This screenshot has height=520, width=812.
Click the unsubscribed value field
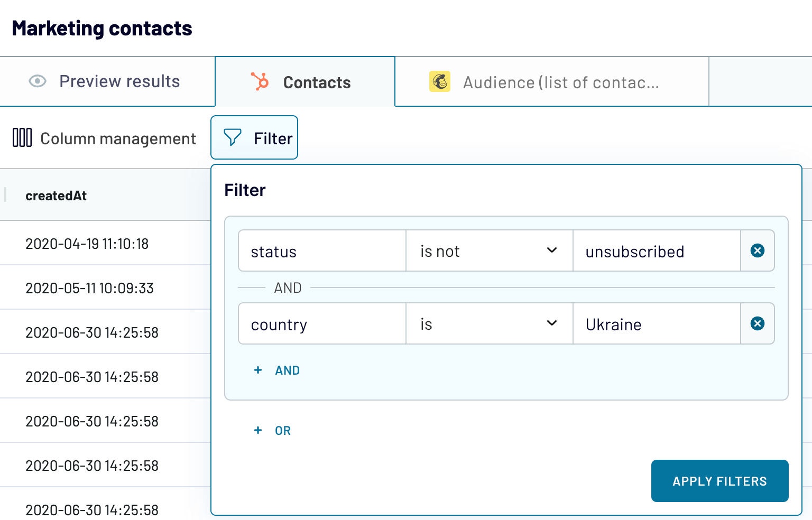(x=656, y=251)
